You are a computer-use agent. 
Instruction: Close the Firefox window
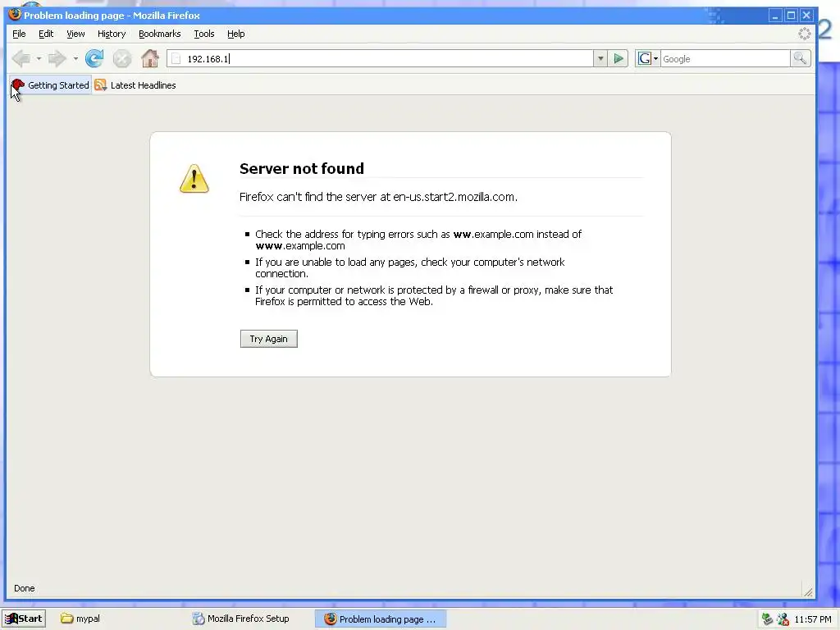(x=806, y=16)
